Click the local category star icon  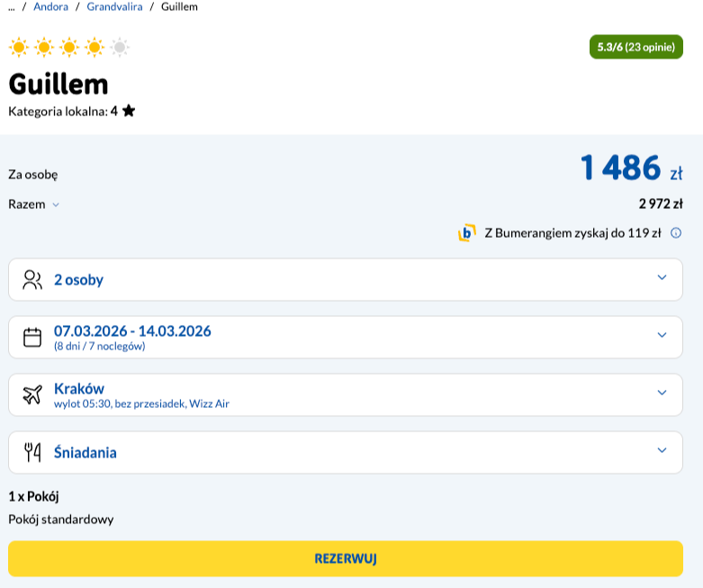pyautogui.click(x=129, y=111)
